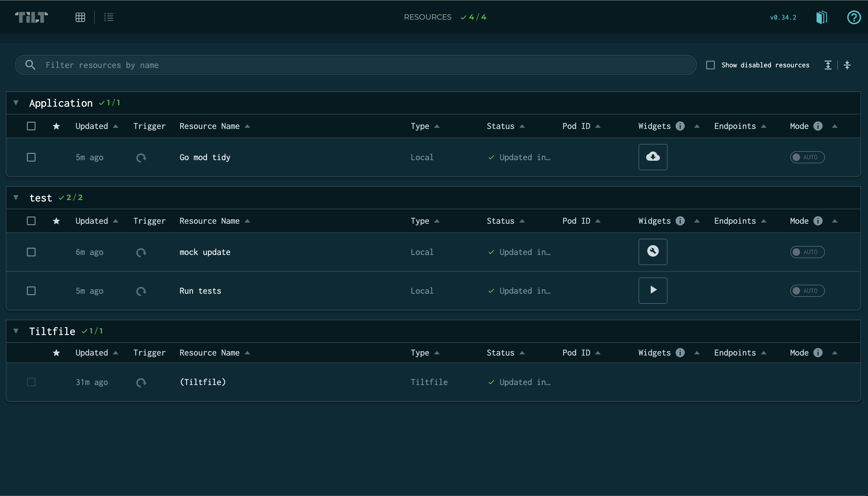Toggle AUTO mode for Run tests
The height and width of the screenshot is (496, 868).
click(807, 290)
